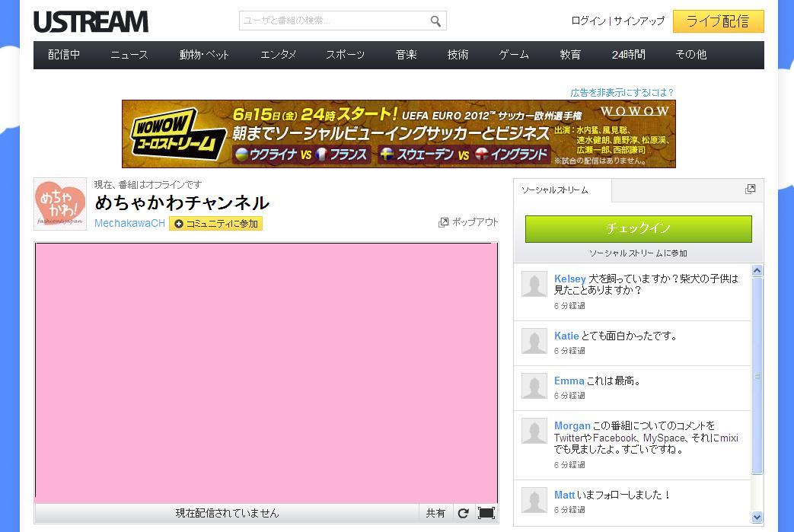This screenshot has height=532, width=794.
Task: Open the ログイン link
Action: click(588, 21)
